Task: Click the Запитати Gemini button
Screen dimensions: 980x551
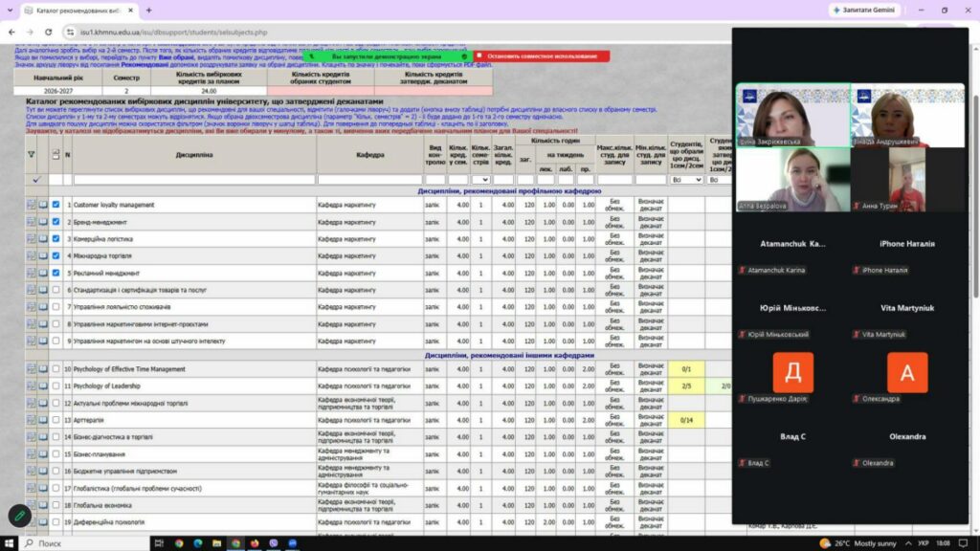Action: [865, 10]
